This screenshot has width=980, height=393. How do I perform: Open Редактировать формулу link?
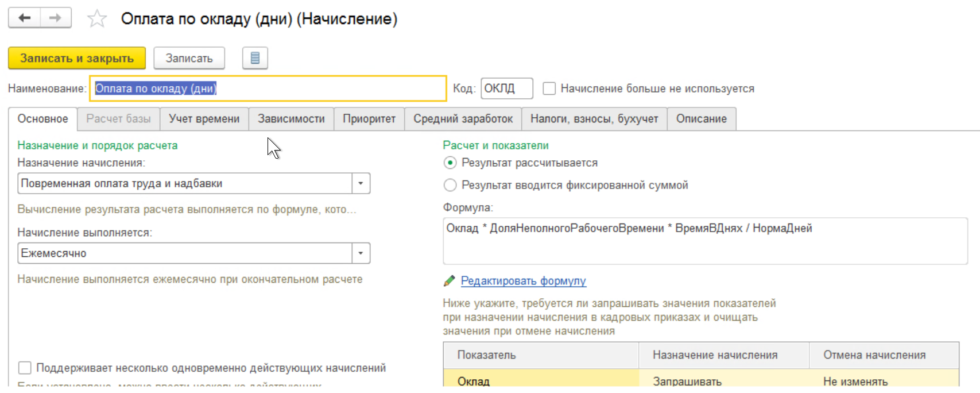point(523,280)
